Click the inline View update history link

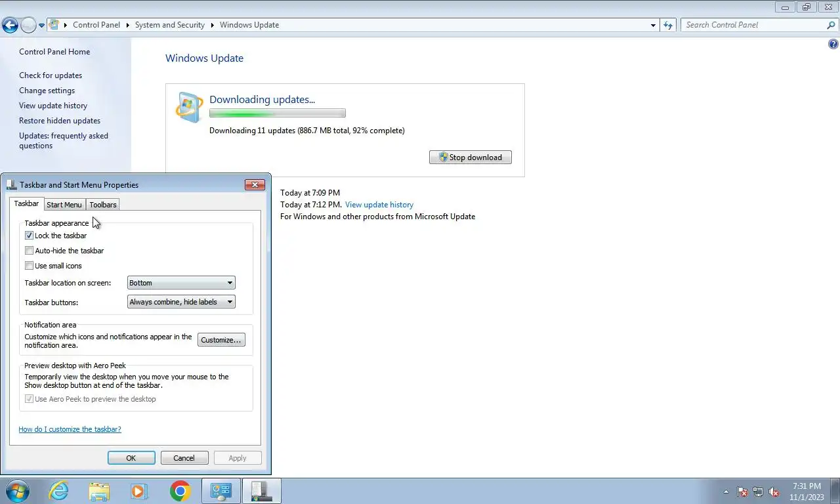tap(379, 205)
